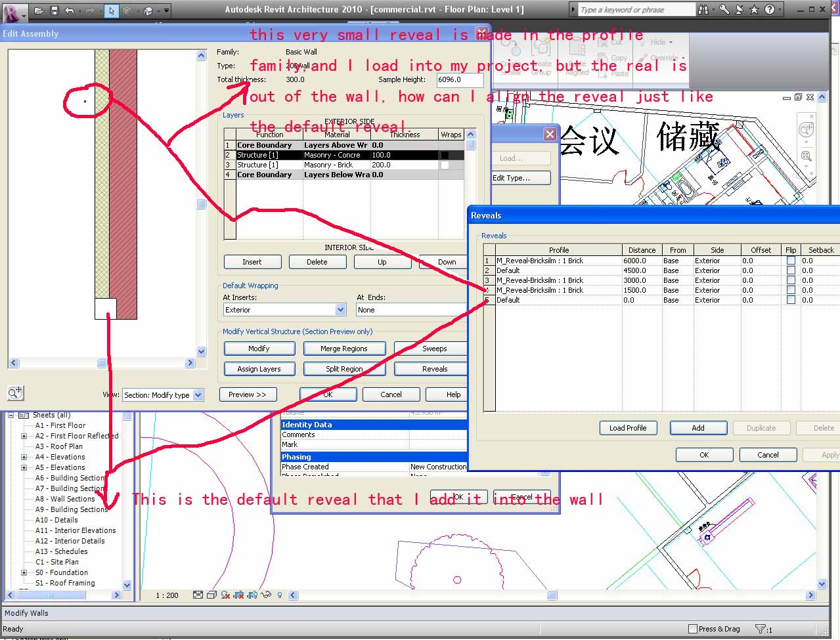Toggle Flip checkbox for reveal row 5
The width and height of the screenshot is (840, 640).
[791, 300]
